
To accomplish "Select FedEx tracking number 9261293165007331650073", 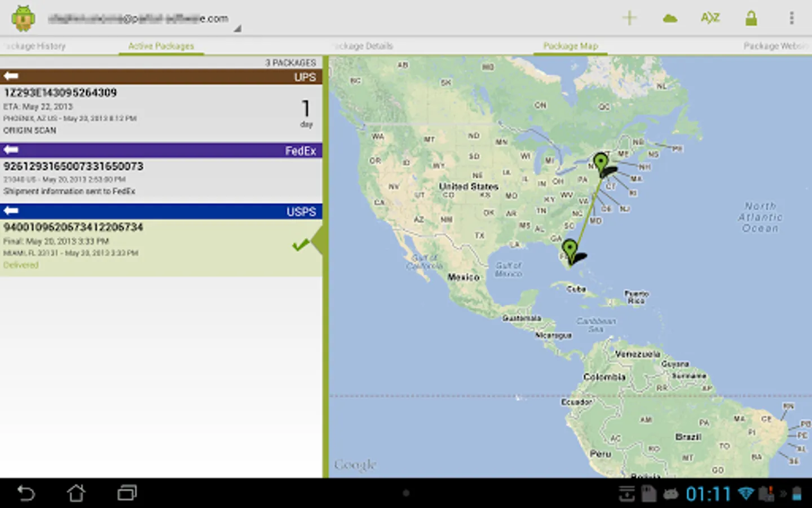I will 73,166.
